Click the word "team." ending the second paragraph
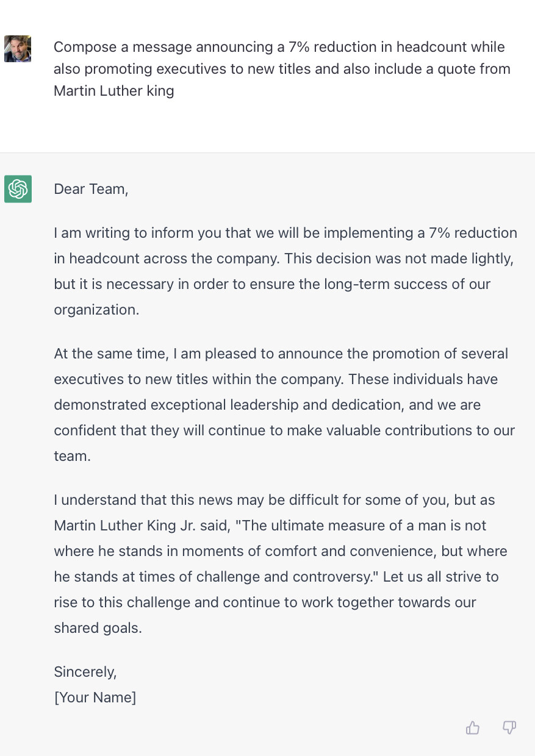535x756 pixels. coord(72,456)
